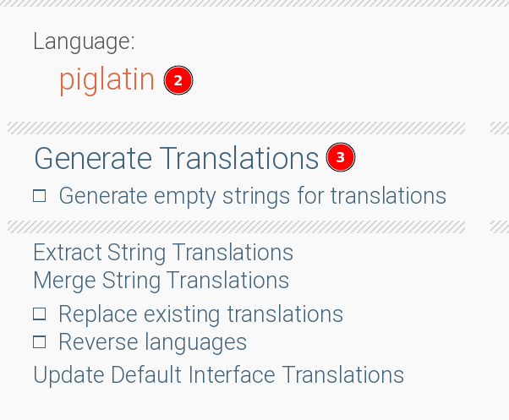Click the hatched divider above Generate Translations
The image size is (509, 420).
(x=236, y=128)
